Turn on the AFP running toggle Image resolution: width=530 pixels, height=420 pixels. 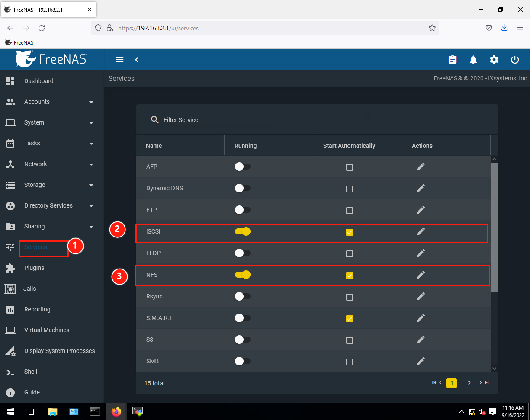(x=242, y=167)
